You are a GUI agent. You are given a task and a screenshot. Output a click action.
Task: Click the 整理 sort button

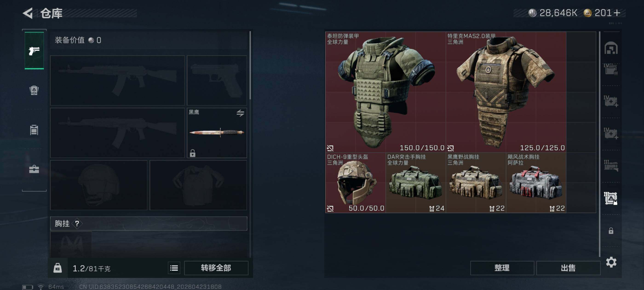tap(502, 268)
